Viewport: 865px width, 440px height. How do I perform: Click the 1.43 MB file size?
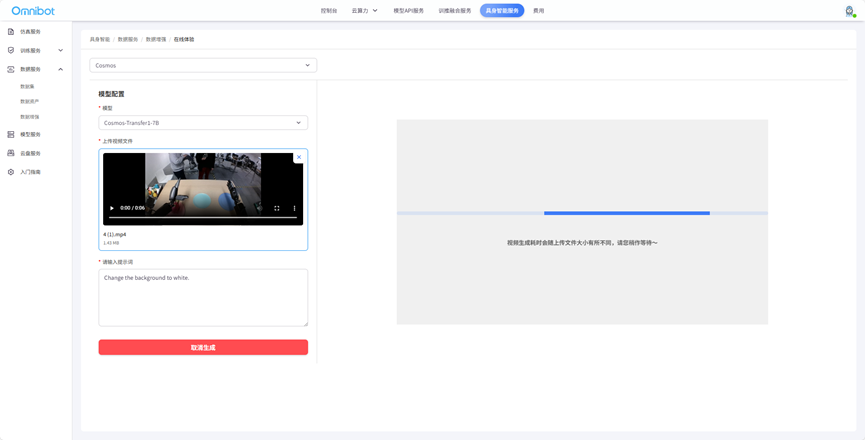click(111, 243)
